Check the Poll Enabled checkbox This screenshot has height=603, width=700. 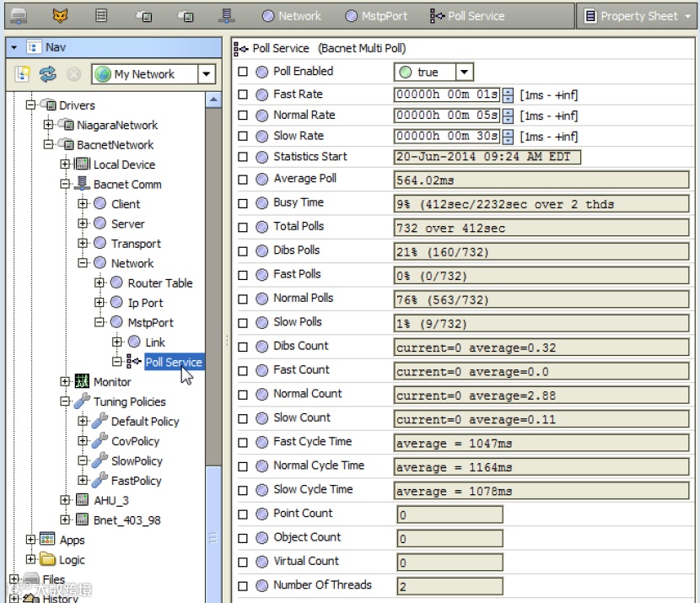coord(243,72)
